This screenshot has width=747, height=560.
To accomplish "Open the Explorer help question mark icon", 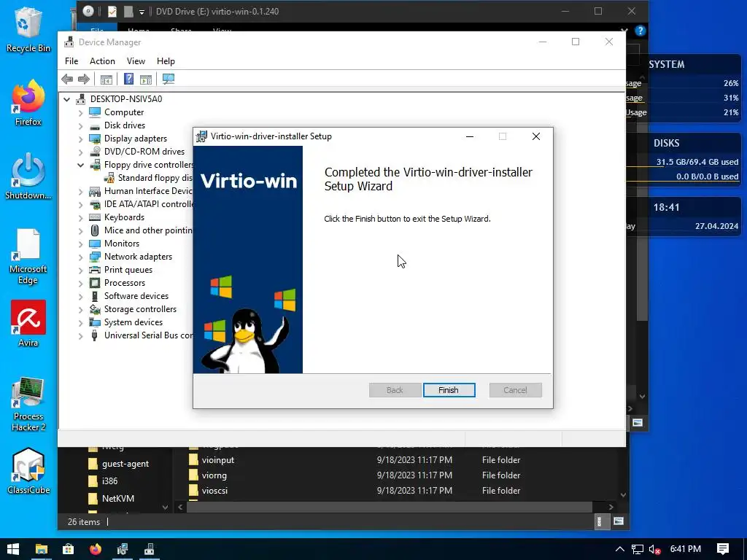I will pos(640,31).
